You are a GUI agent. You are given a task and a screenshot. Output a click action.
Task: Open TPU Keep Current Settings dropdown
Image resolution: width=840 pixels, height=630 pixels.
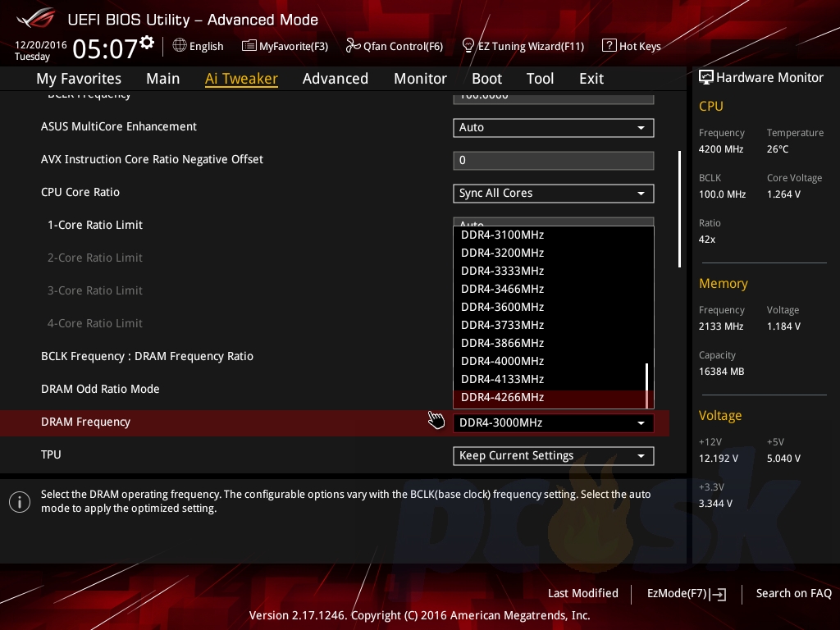(554, 456)
